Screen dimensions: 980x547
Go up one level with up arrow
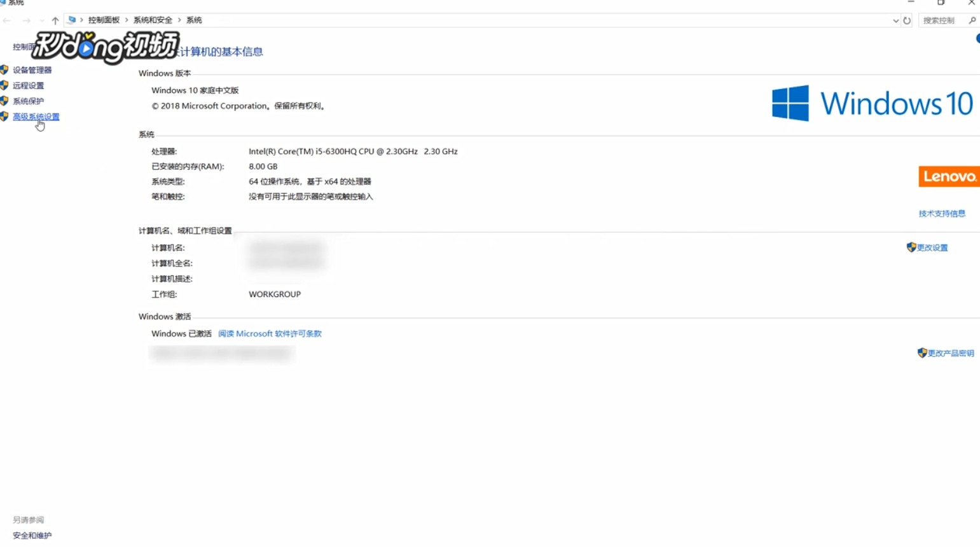(x=55, y=20)
